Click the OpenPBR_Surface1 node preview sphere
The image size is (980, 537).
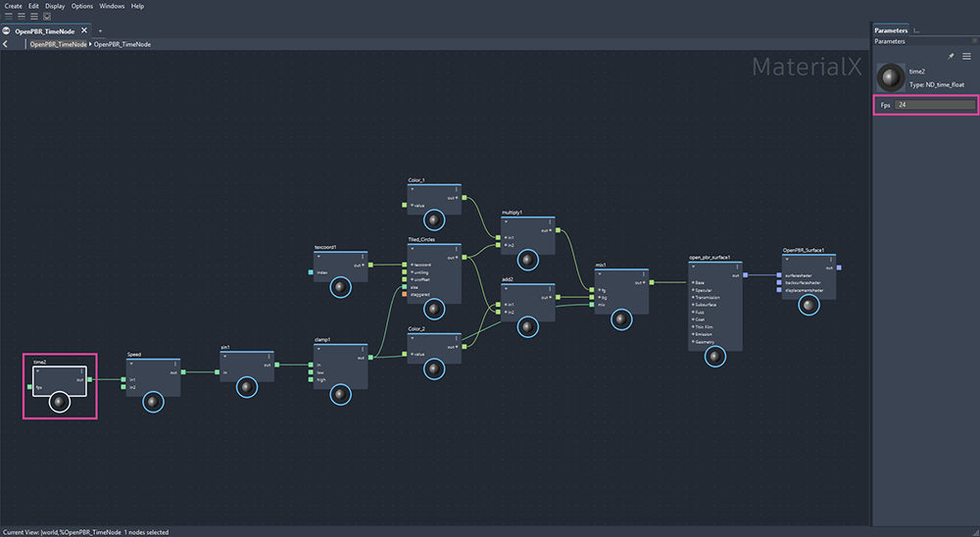click(x=809, y=305)
